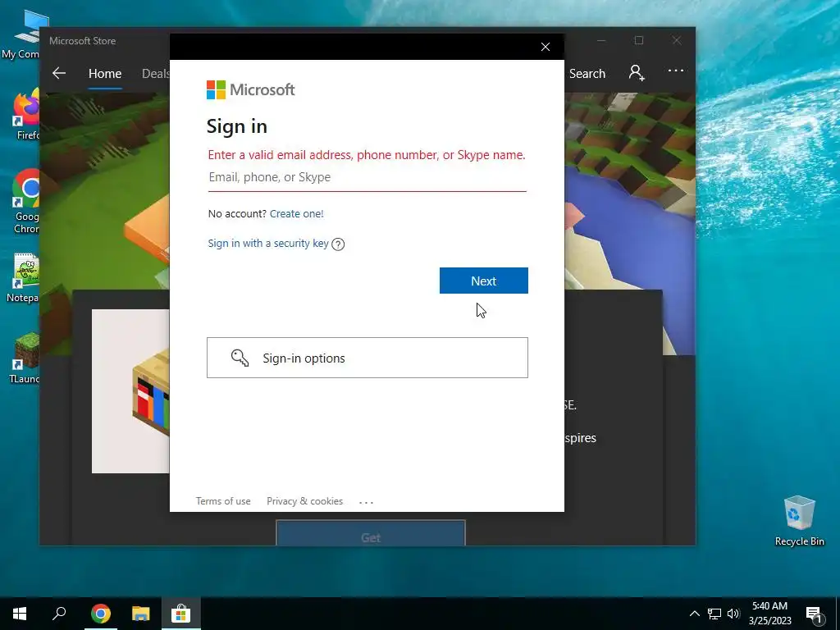Choose Sign in with a security key

click(x=268, y=243)
